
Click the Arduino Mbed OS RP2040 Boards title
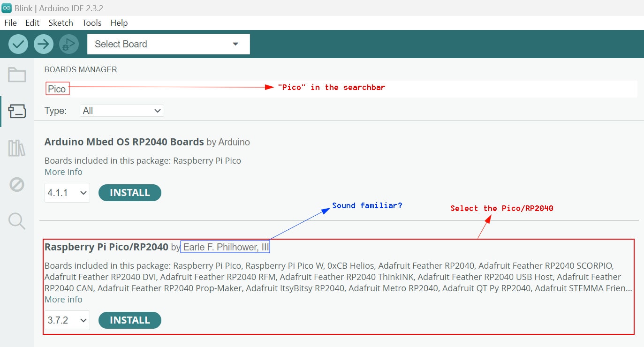[x=124, y=142]
